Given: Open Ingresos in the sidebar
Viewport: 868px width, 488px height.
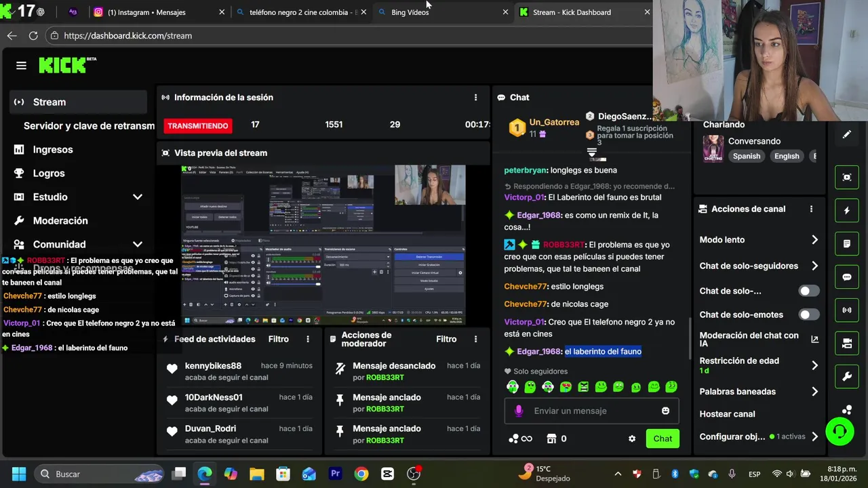Looking at the screenshot, I should point(53,150).
